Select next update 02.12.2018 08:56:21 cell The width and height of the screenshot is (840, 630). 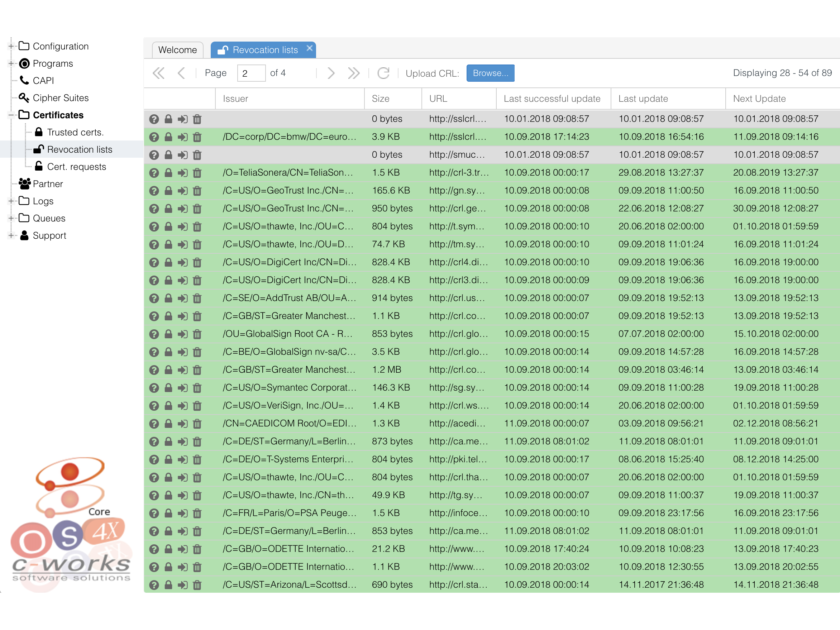(782, 424)
